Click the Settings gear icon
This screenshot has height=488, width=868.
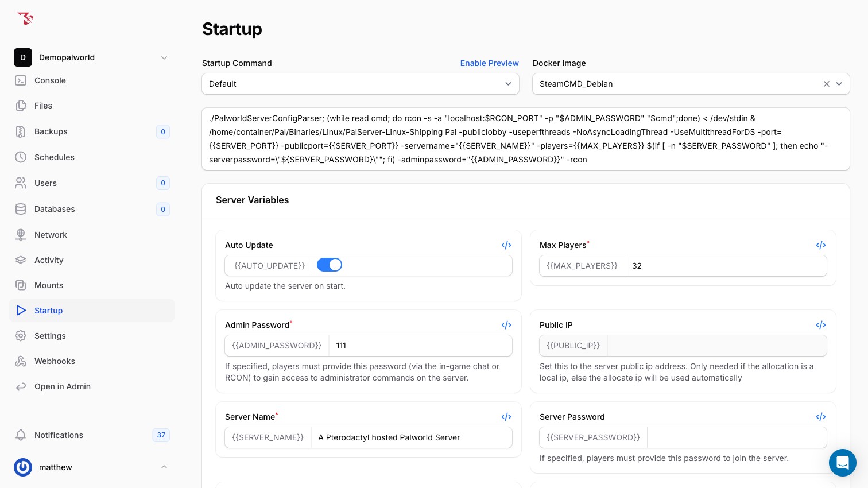(21, 336)
